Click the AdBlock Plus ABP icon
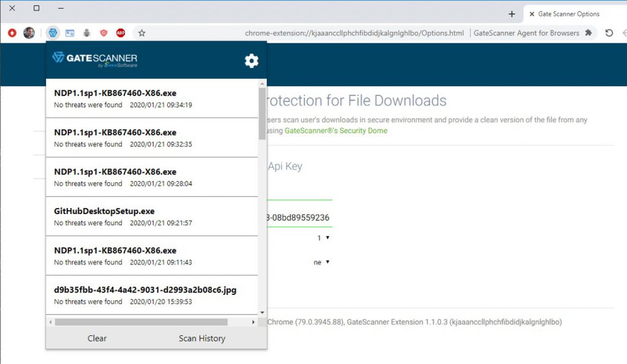 point(121,33)
